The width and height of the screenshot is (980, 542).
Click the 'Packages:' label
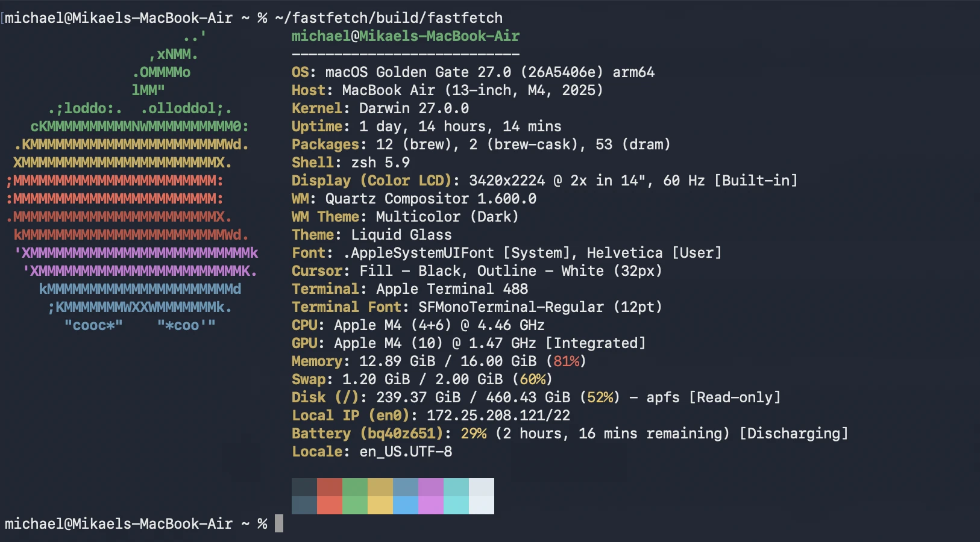pos(329,145)
